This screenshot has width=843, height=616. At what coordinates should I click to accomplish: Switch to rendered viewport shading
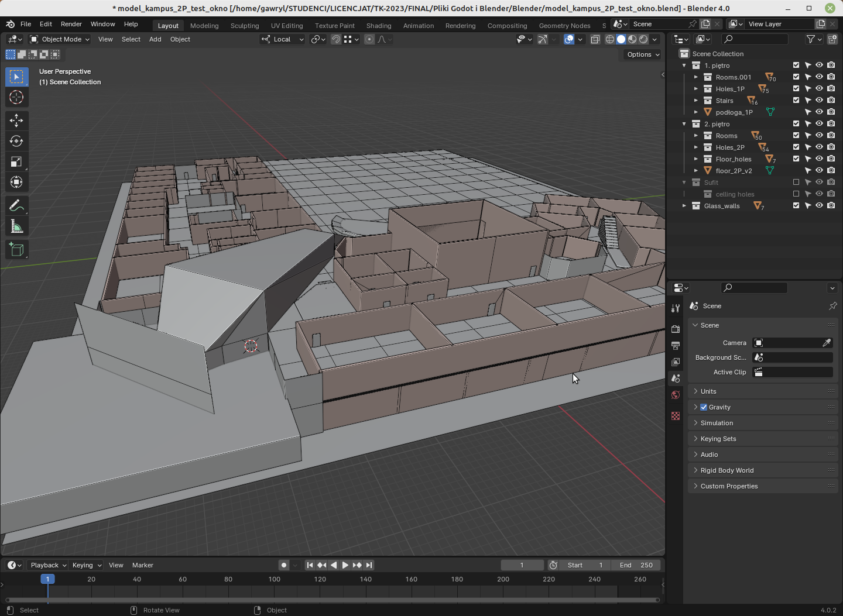(x=643, y=39)
